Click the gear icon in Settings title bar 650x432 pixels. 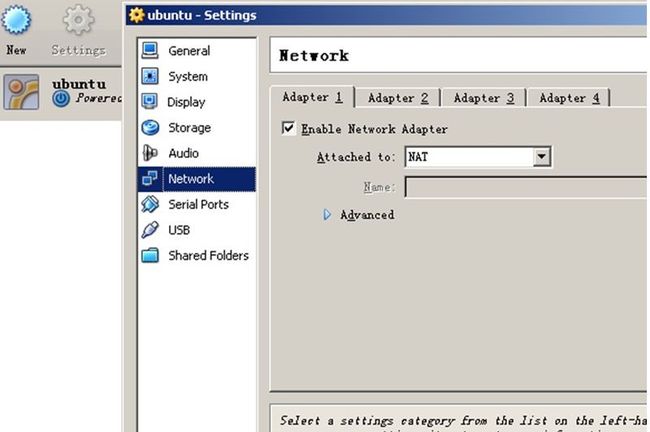pos(136,15)
